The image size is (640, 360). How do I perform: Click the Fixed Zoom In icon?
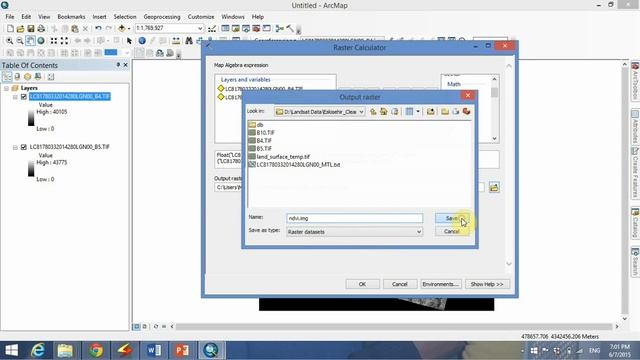point(53,41)
